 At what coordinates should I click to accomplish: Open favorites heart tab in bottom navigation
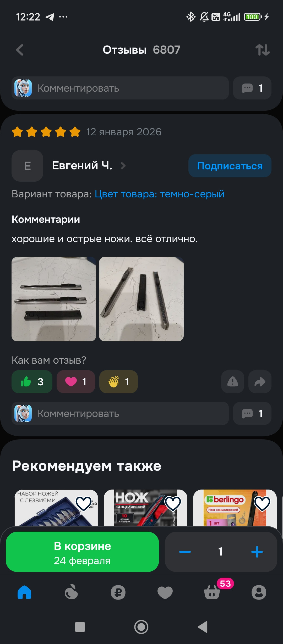(165, 592)
